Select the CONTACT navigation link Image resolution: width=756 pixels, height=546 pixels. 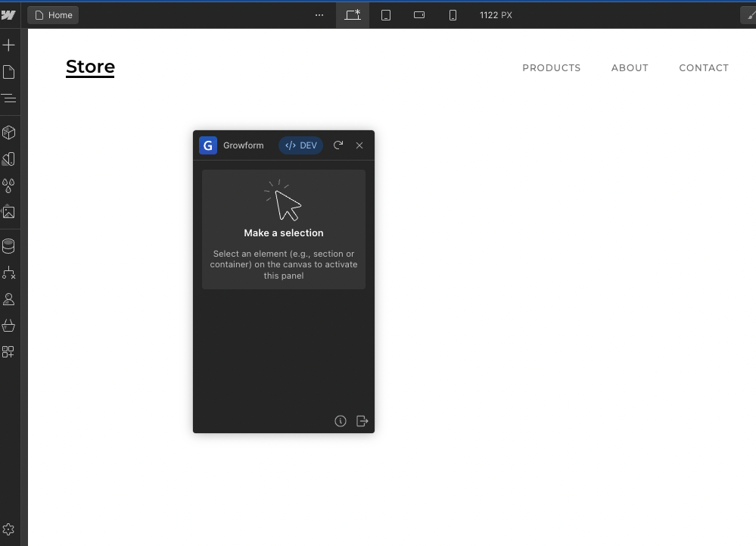[704, 67]
